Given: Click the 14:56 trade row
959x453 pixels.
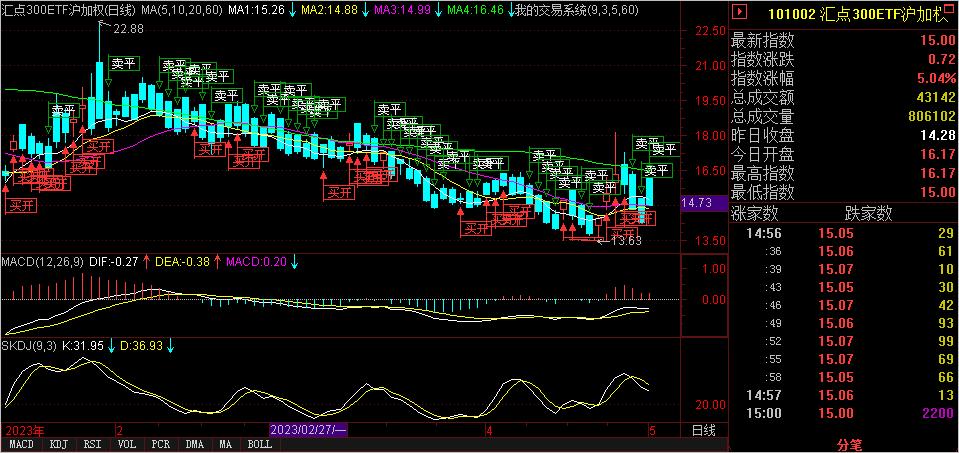Looking at the screenshot, I should click(844, 233).
